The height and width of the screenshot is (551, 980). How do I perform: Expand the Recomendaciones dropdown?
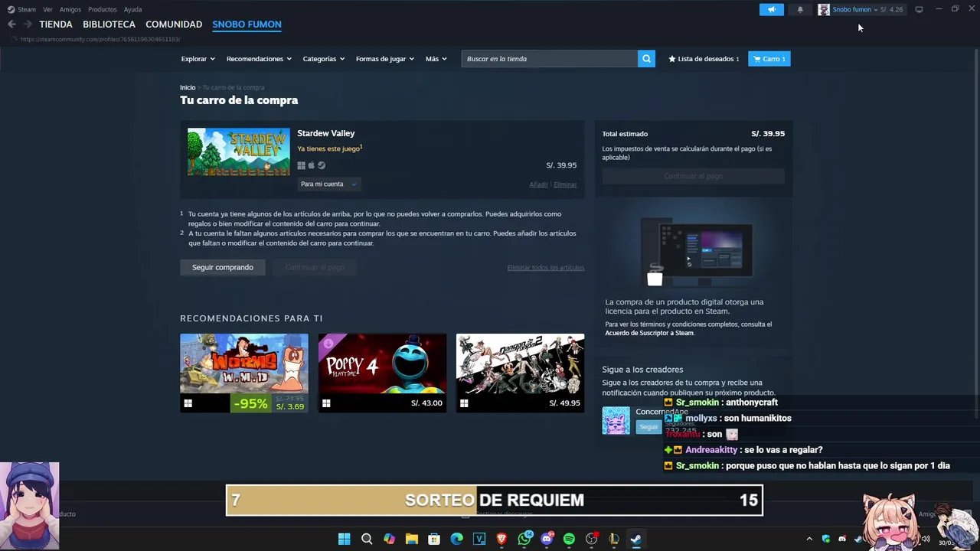259,59
